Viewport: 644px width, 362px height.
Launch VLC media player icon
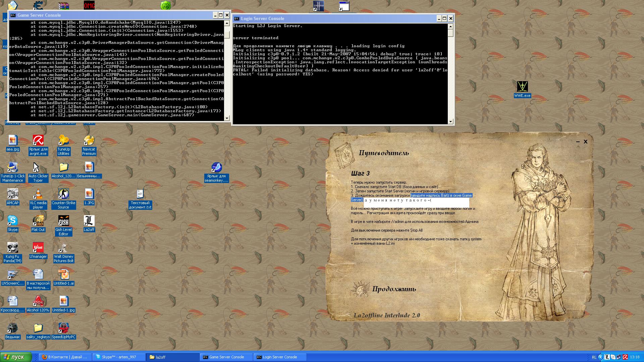[38, 194]
